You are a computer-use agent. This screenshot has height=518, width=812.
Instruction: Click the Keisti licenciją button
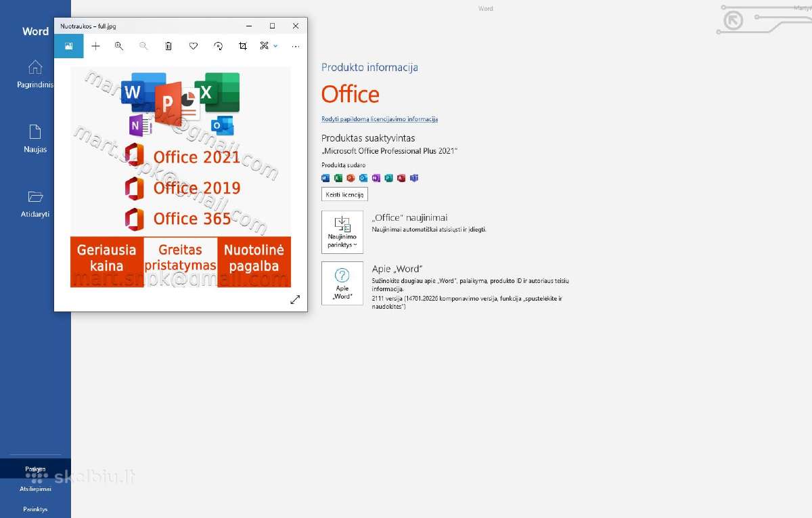(x=344, y=194)
